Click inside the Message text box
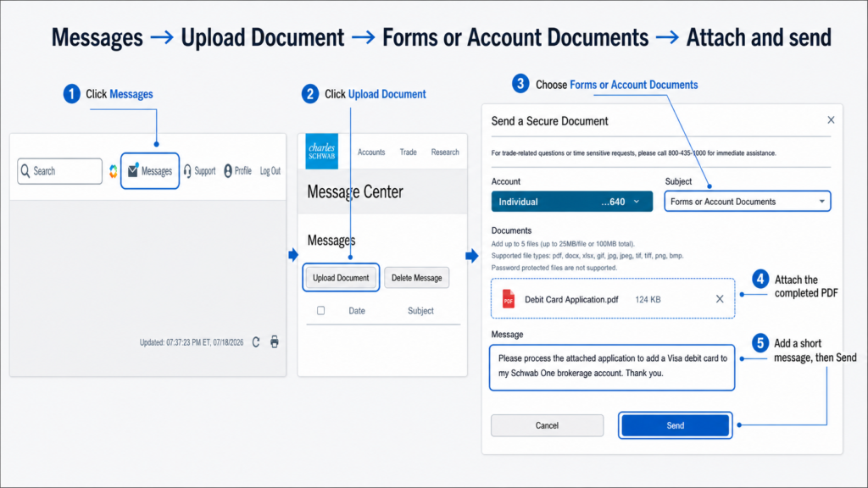Screen dimensions: 868x488 [612, 368]
